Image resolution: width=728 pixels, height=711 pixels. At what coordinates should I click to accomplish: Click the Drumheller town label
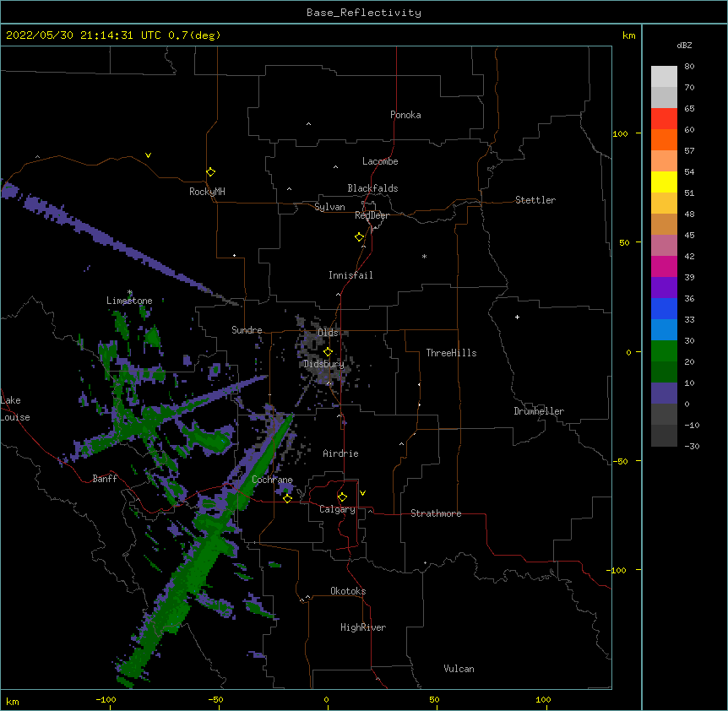tap(539, 411)
